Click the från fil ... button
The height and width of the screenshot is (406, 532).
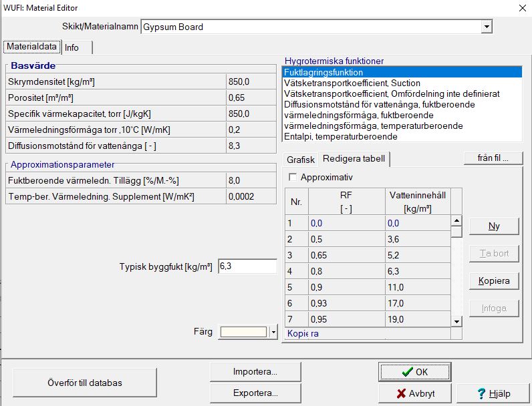[x=493, y=158]
